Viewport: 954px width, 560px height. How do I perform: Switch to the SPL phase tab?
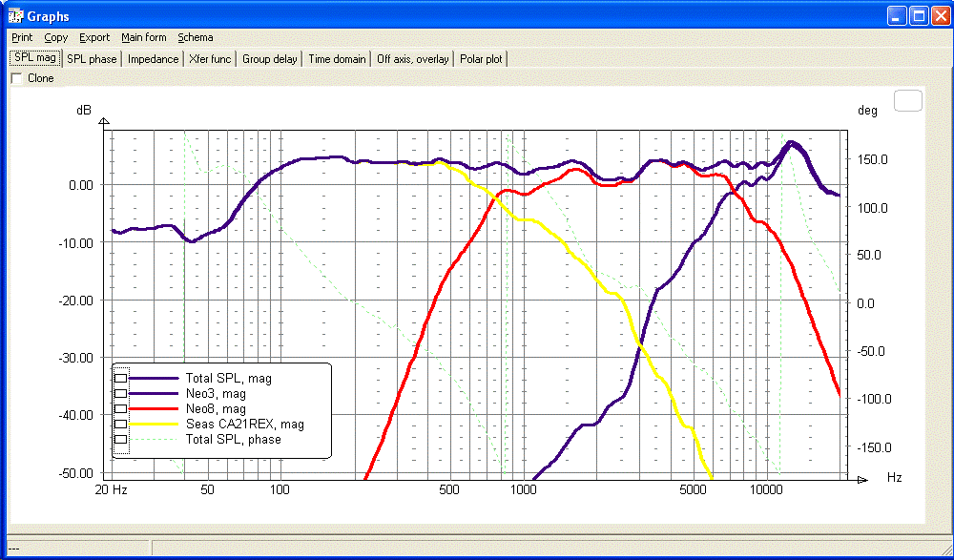pyautogui.click(x=92, y=59)
